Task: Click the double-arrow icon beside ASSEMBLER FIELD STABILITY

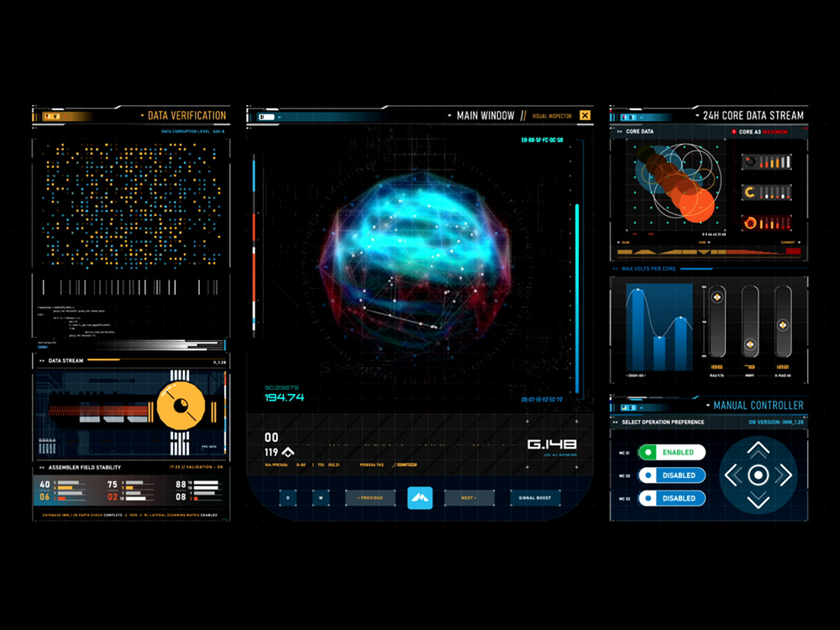Action: pyautogui.click(x=42, y=468)
